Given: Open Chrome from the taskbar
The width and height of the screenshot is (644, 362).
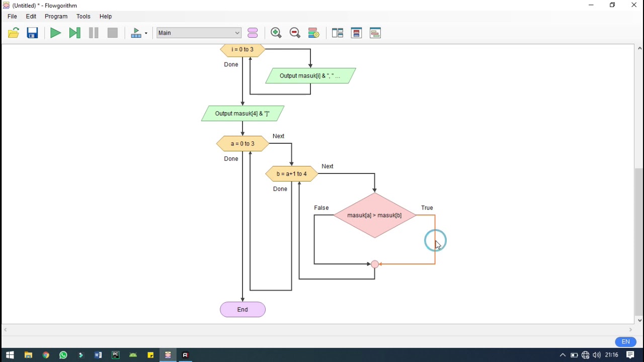Looking at the screenshot, I should click(46, 355).
